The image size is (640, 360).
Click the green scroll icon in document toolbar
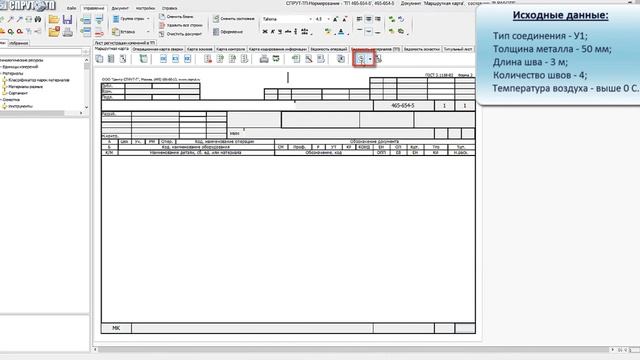click(x=143, y=59)
